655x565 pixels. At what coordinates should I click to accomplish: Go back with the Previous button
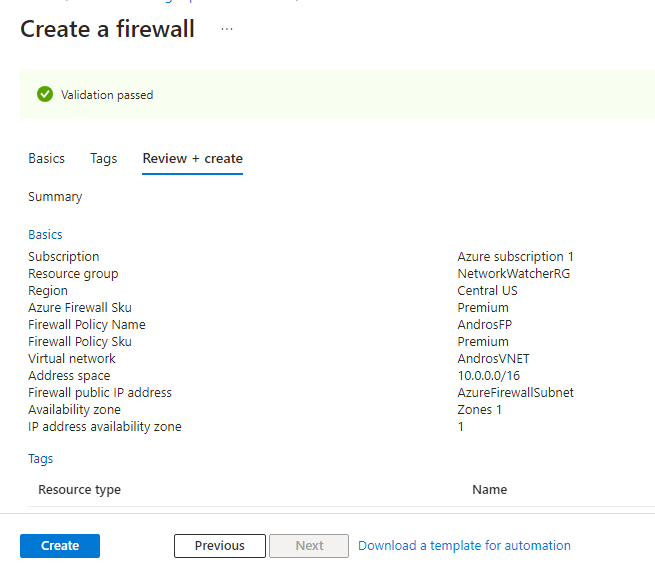pyautogui.click(x=220, y=546)
